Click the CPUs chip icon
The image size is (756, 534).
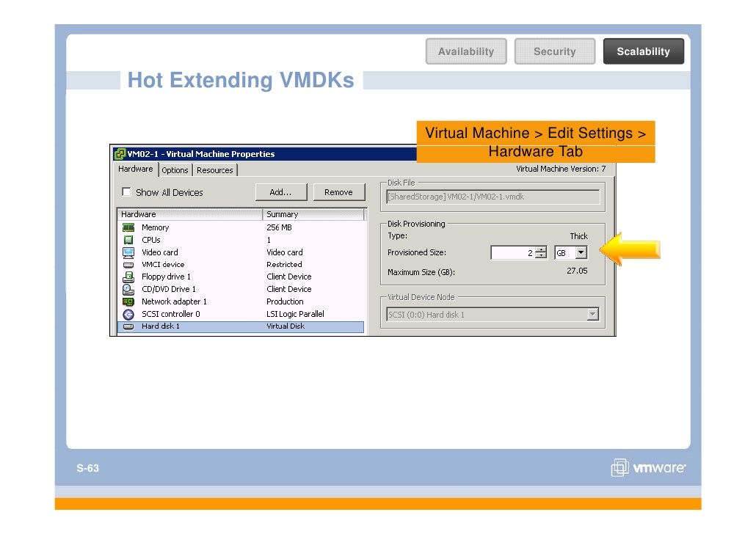[128, 240]
